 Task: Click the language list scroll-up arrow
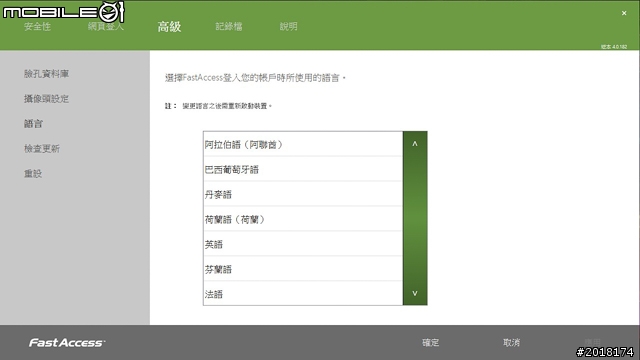click(415, 144)
